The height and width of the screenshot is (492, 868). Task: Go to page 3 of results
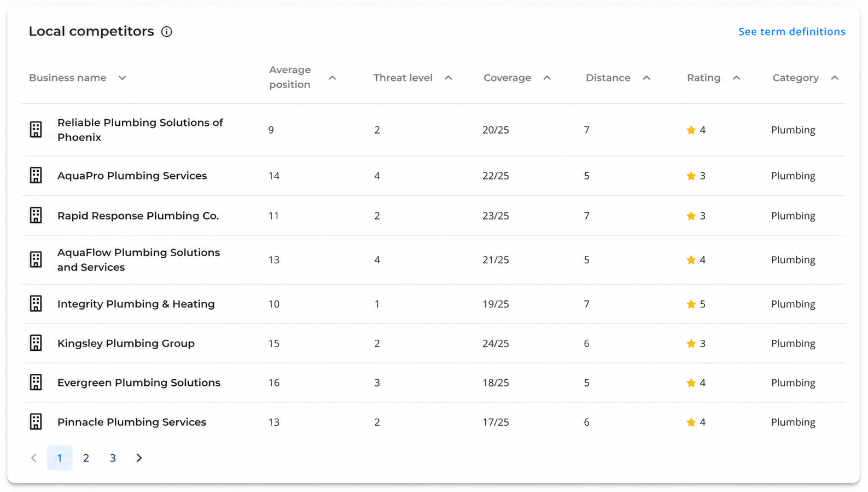113,458
